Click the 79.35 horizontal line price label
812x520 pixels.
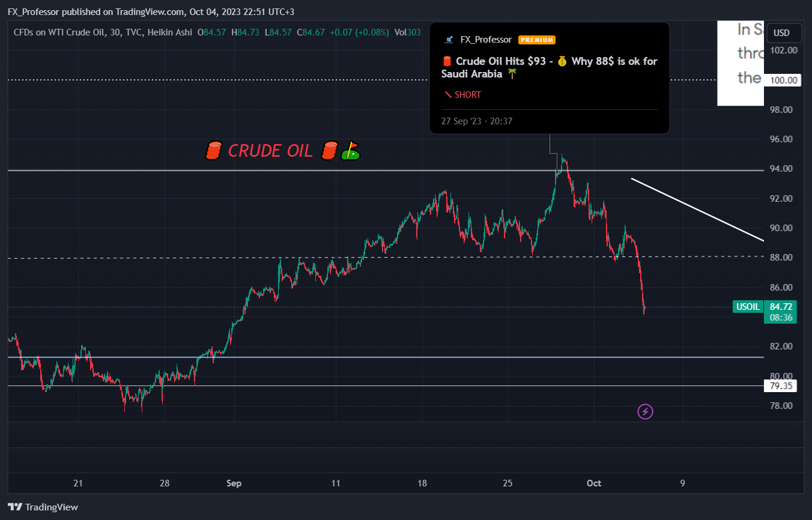[x=780, y=386]
